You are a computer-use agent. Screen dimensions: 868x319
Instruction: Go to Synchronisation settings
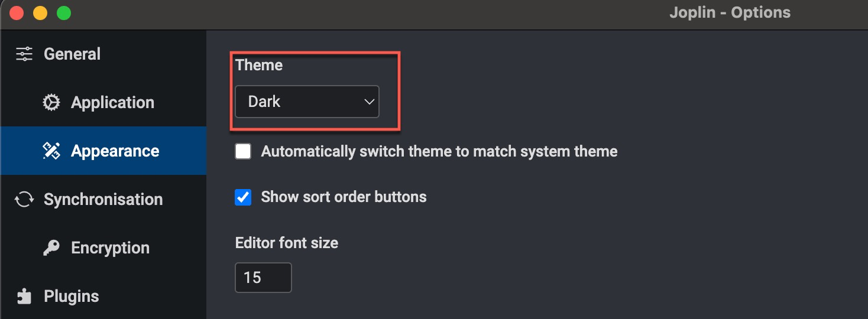[103, 200]
